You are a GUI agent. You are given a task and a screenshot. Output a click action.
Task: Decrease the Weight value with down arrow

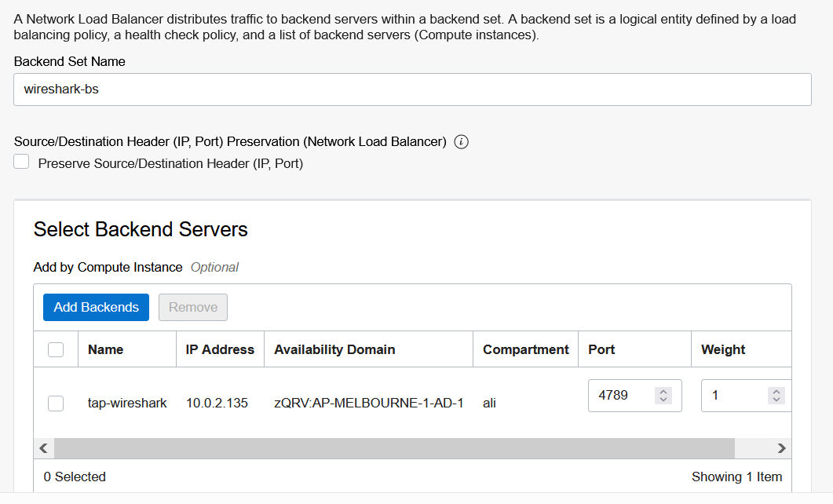(x=776, y=400)
